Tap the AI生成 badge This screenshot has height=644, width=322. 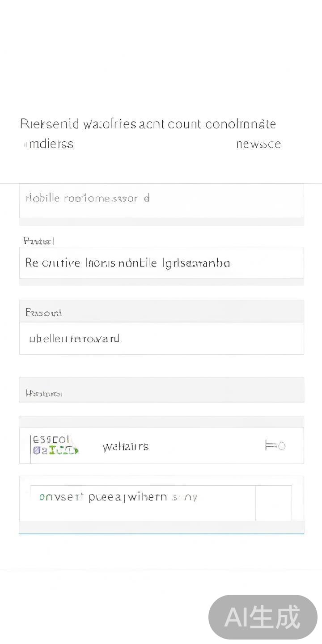pos(263,617)
